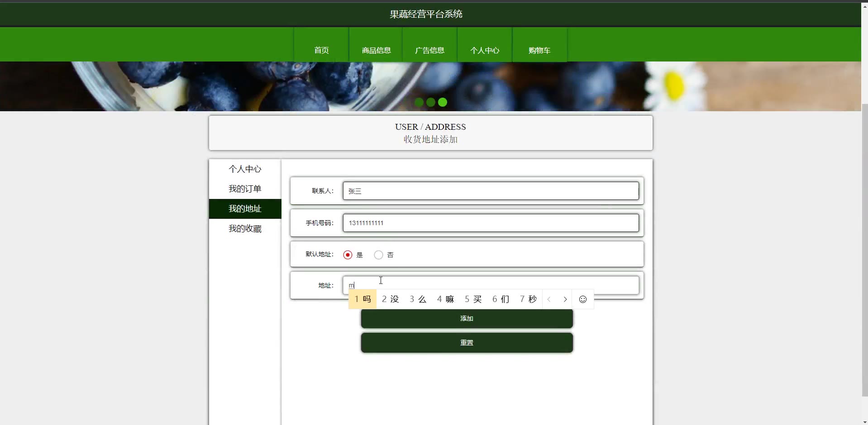Clear the form with 重置 button

467,343
